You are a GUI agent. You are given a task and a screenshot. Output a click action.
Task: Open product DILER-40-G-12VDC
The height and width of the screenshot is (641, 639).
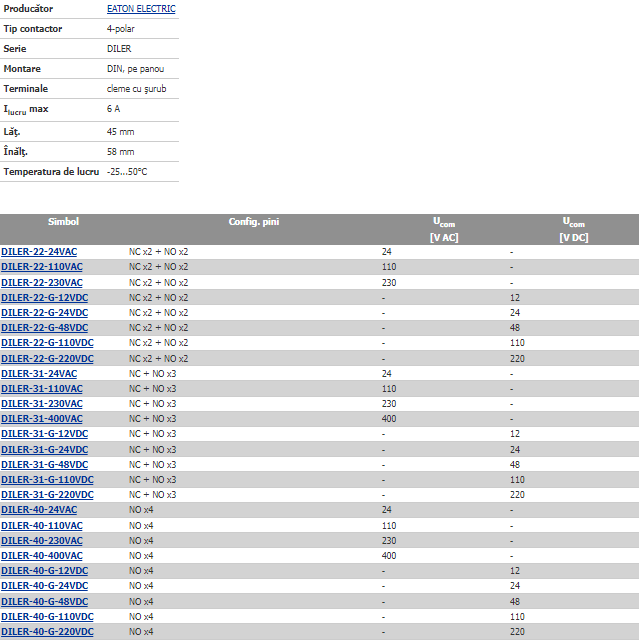45,571
